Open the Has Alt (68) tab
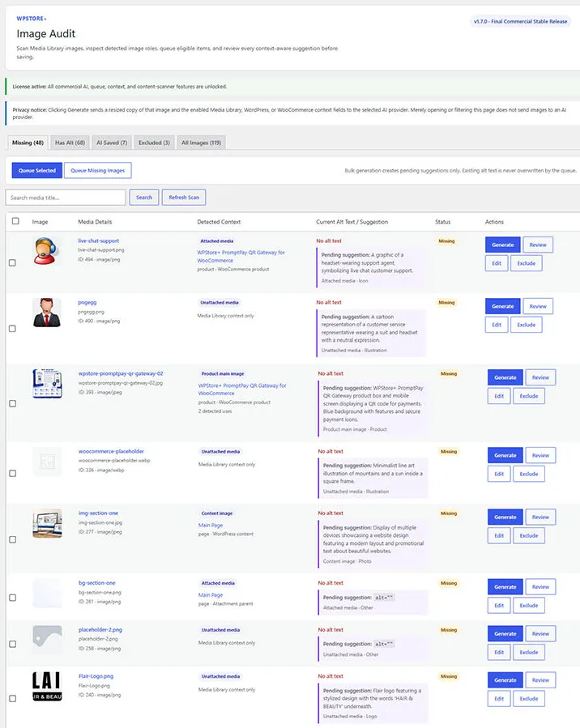This screenshot has height=728, width=580. (70, 143)
